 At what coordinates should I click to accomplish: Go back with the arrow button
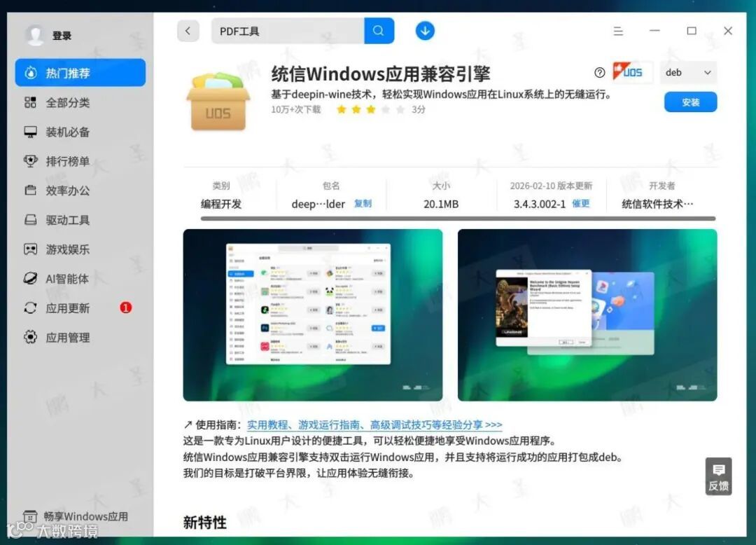click(x=188, y=32)
